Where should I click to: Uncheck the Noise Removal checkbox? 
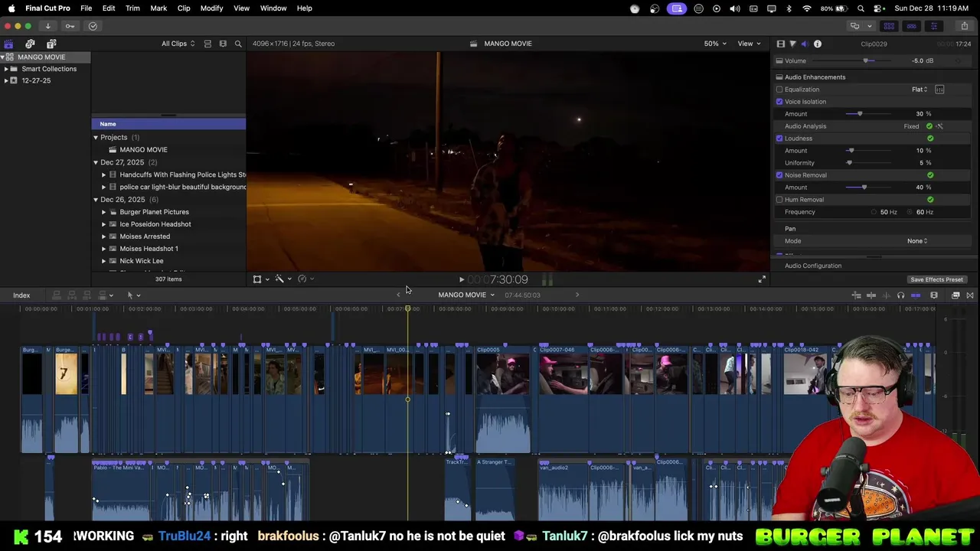point(779,175)
